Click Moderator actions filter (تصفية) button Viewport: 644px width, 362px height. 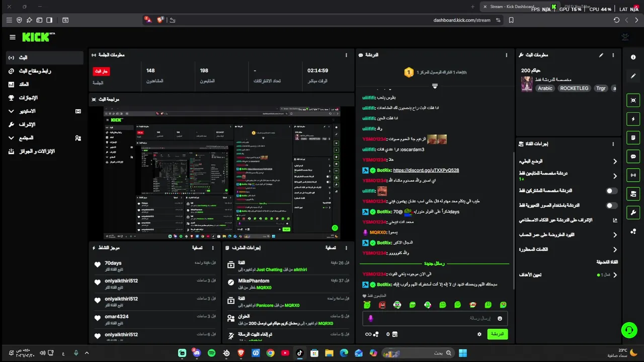331,248
